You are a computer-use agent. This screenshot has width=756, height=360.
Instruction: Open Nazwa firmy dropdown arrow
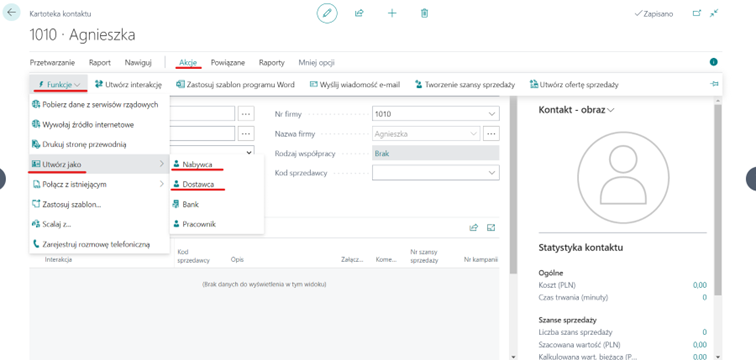pos(473,134)
